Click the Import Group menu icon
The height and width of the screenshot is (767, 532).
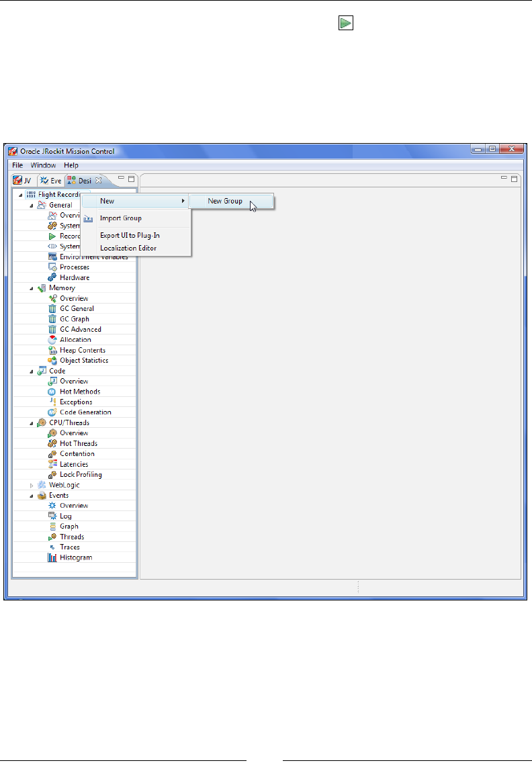88,219
